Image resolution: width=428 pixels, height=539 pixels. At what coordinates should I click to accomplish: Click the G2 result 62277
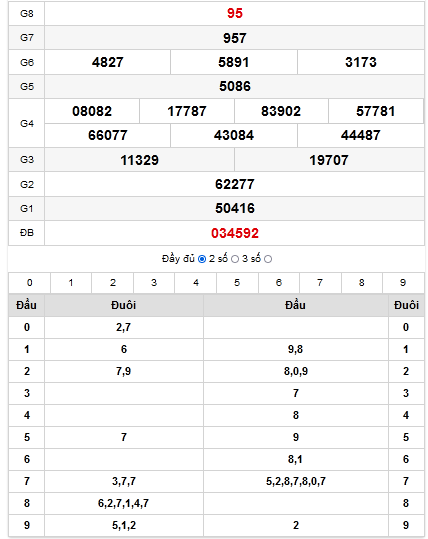(235, 184)
